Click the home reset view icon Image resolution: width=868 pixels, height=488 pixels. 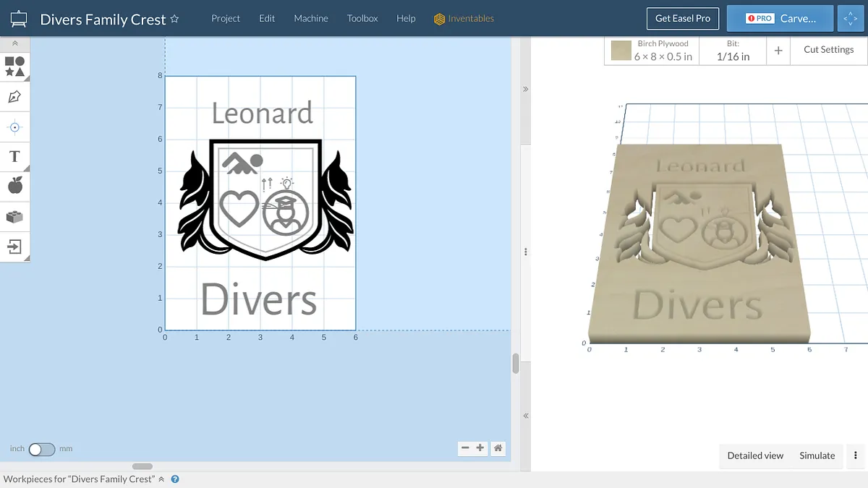[498, 448]
